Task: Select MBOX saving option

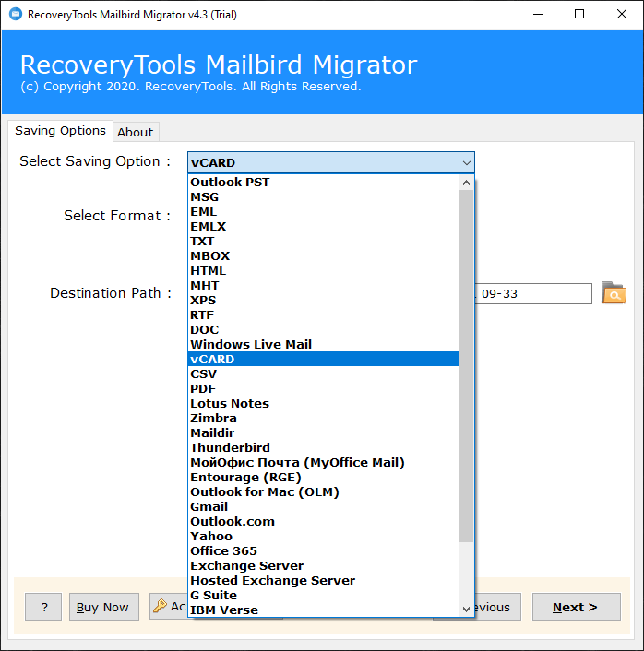Action: click(323, 255)
